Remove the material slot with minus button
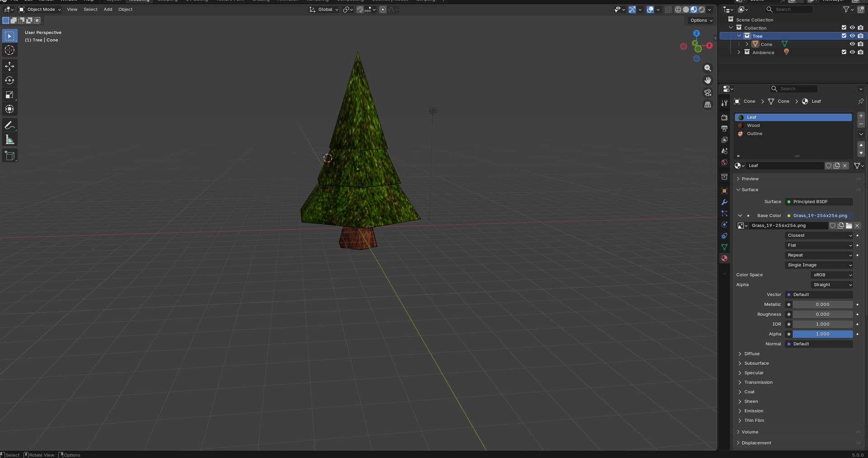Image resolution: width=868 pixels, height=458 pixels. click(x=861, y=124)
